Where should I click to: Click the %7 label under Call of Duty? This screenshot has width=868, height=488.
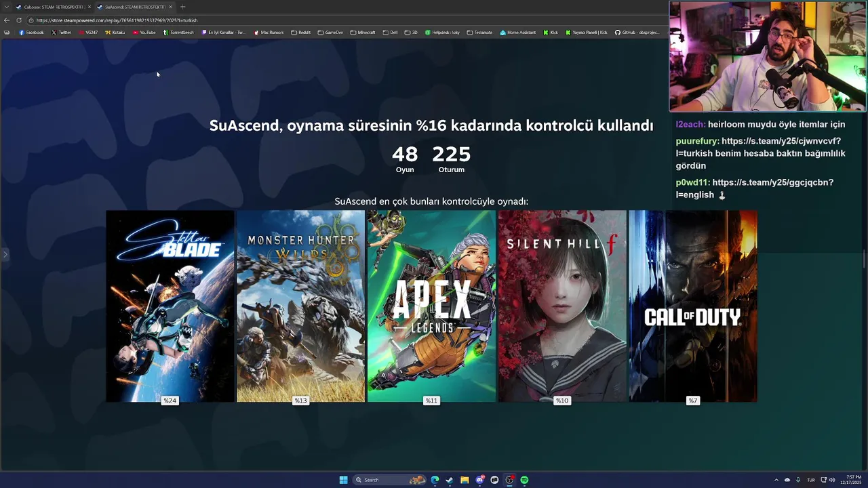tap(693, 401)
